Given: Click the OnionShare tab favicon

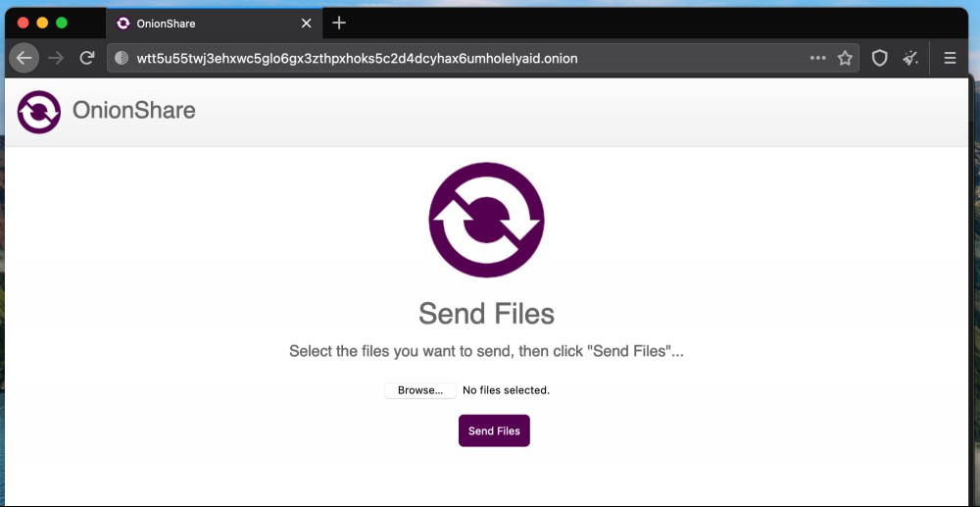Looking at the screenshot, I should (x=123, y=24).
